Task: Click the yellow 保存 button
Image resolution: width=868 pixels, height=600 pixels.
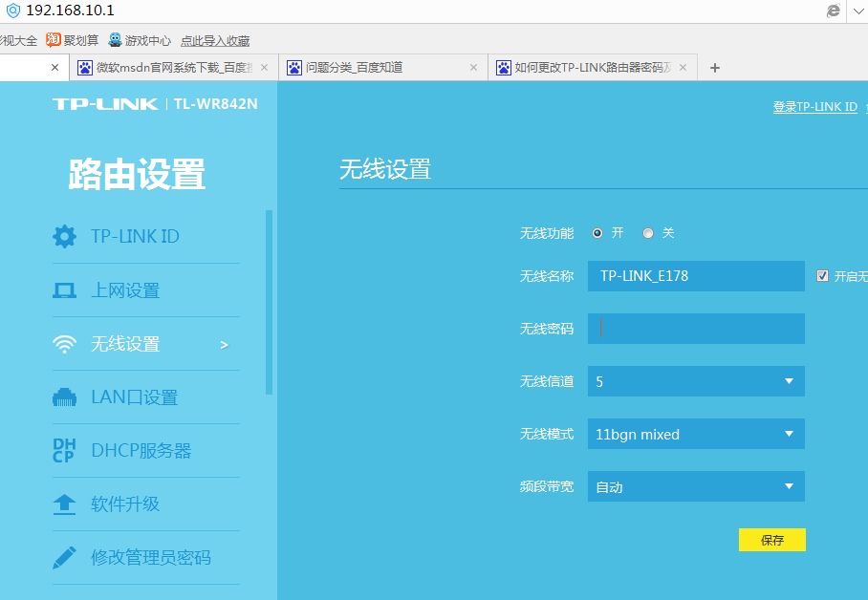Action: [x=771, y=540]
